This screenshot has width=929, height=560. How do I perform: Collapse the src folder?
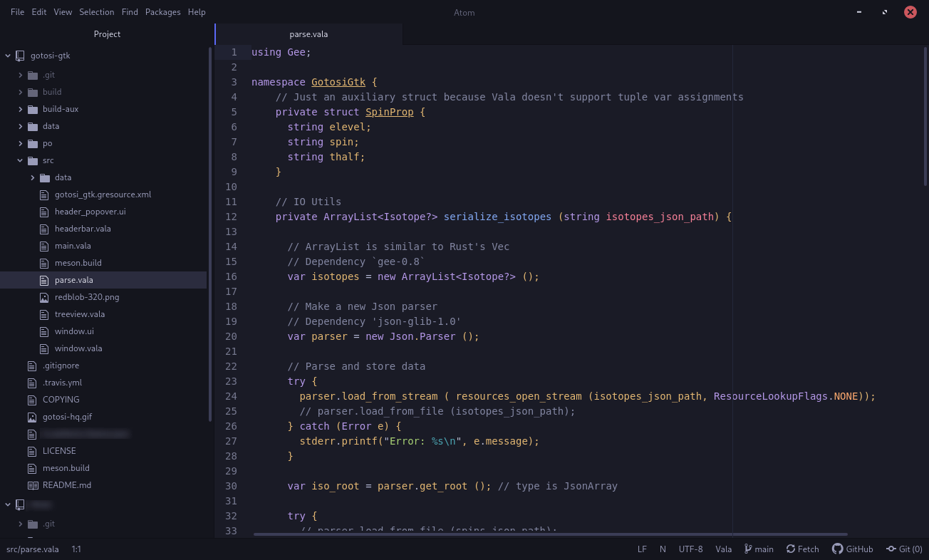pyautogui.click(x=20, y=160)
